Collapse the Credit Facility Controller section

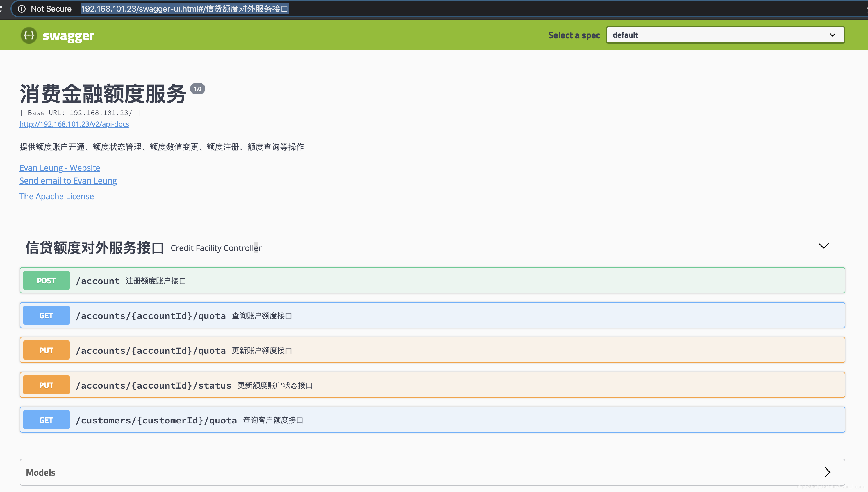(x=823, y=246)
